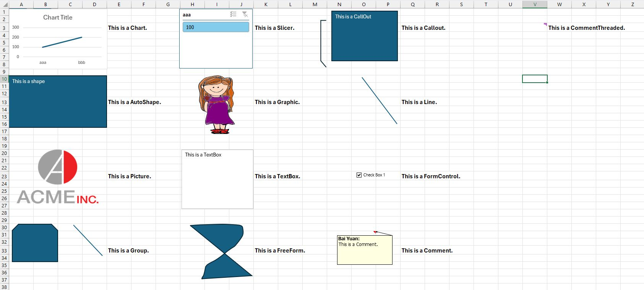This screenshot has width=644, height=290.
Task: Select the chart's line series
Action: [62, 42]
